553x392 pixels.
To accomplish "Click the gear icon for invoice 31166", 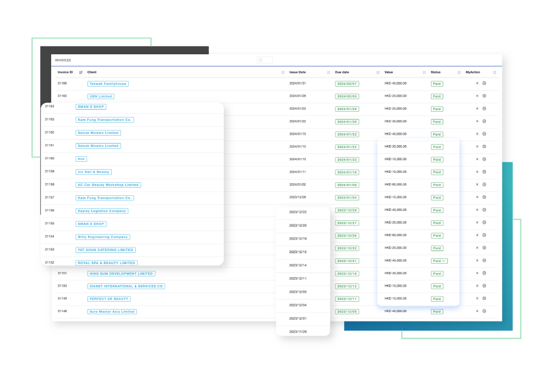I will pos(484,83).
